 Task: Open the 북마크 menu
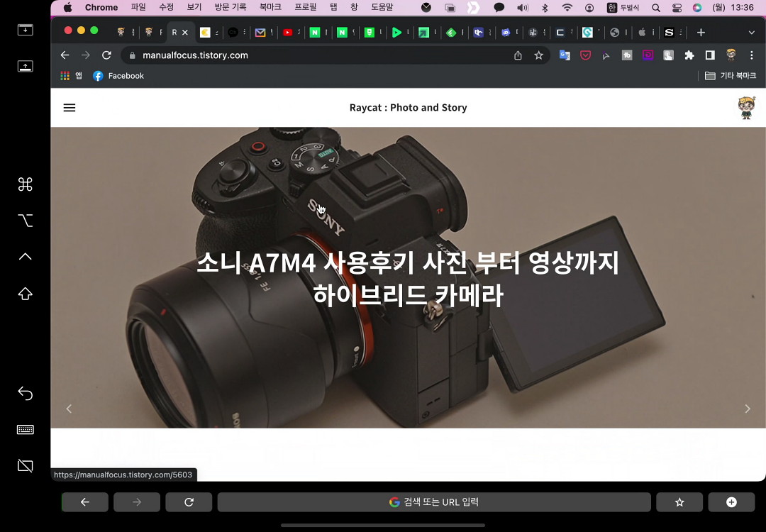tap(270, 7)
